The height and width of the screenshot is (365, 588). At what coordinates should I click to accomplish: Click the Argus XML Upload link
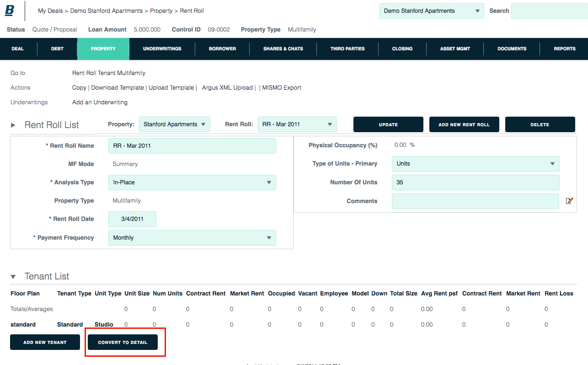pos(227,87)
